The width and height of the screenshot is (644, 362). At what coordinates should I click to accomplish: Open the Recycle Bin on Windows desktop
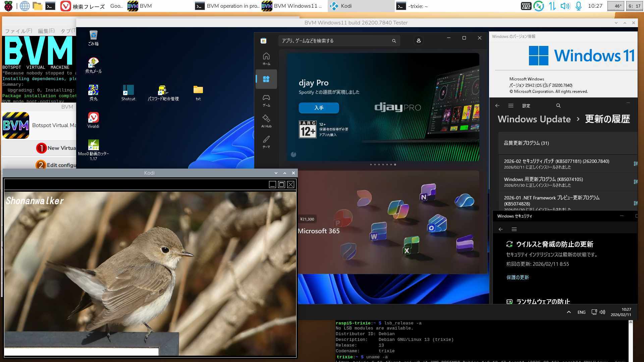click(93, 38)
